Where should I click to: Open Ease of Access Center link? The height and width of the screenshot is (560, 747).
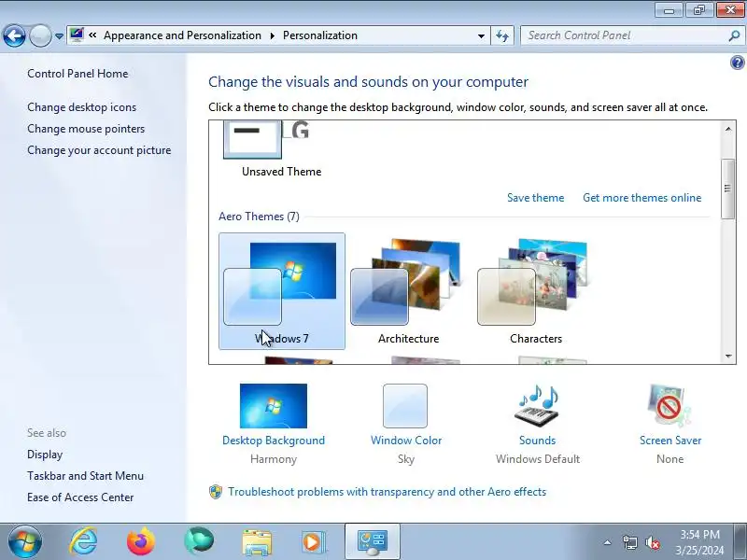[80, 497]
